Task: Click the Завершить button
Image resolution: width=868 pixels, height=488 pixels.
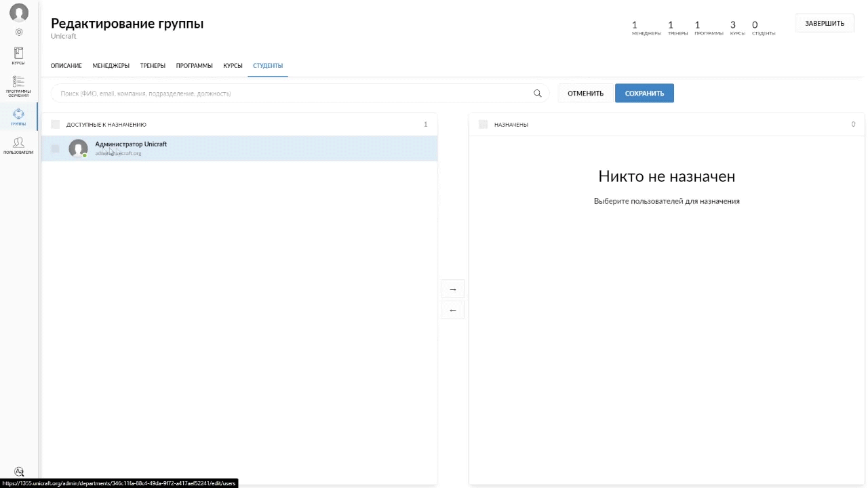Action: pos(825,24)
